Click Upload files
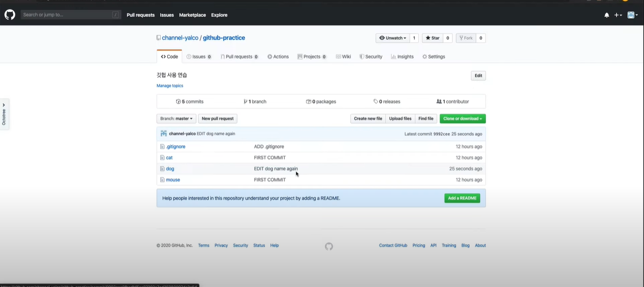 (x=400, y=118)
